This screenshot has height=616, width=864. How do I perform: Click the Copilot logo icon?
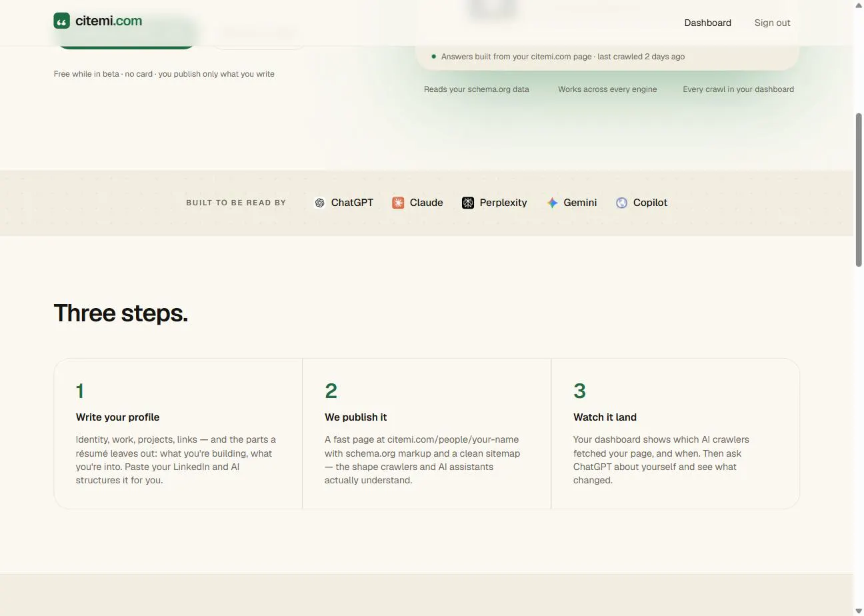point(622,203)
